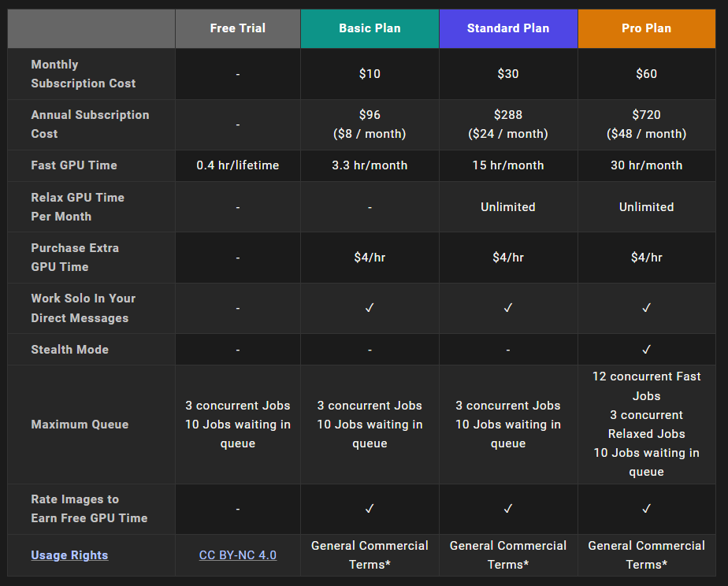The image size is (728, 586).
Task: Click the 15 hr/month Fast GPU Time cell
Action: 508,165
